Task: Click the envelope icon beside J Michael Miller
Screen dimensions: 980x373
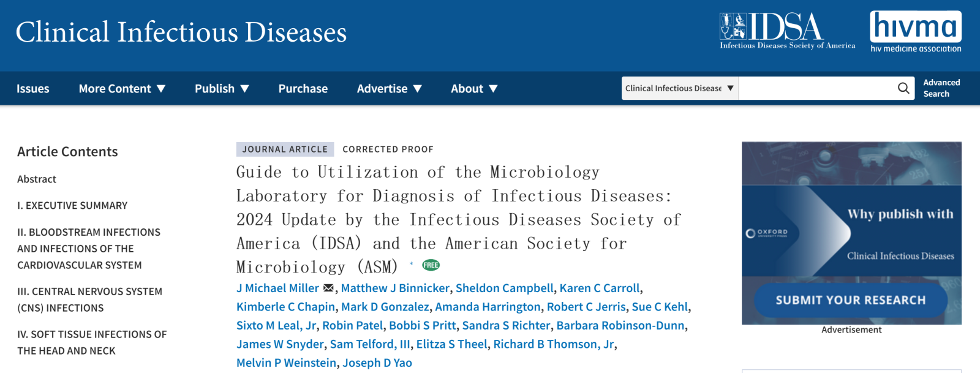Action: pos(329,288)
